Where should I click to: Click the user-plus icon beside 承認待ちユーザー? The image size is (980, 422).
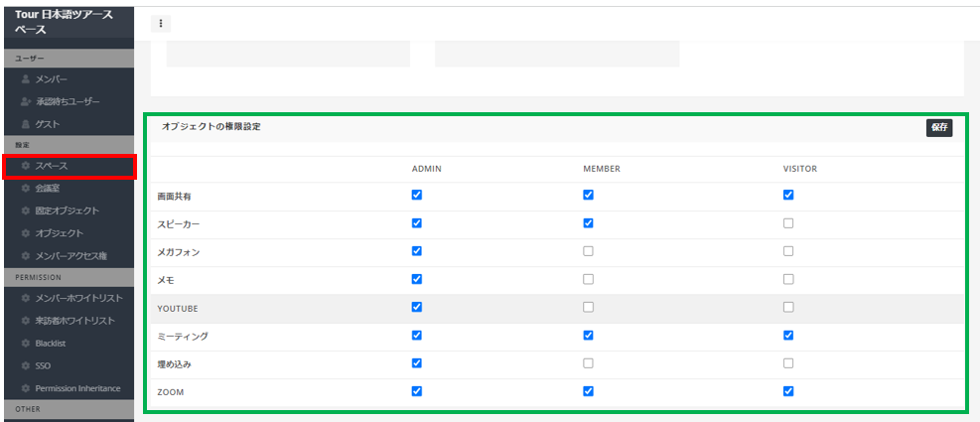pos(25,101)
